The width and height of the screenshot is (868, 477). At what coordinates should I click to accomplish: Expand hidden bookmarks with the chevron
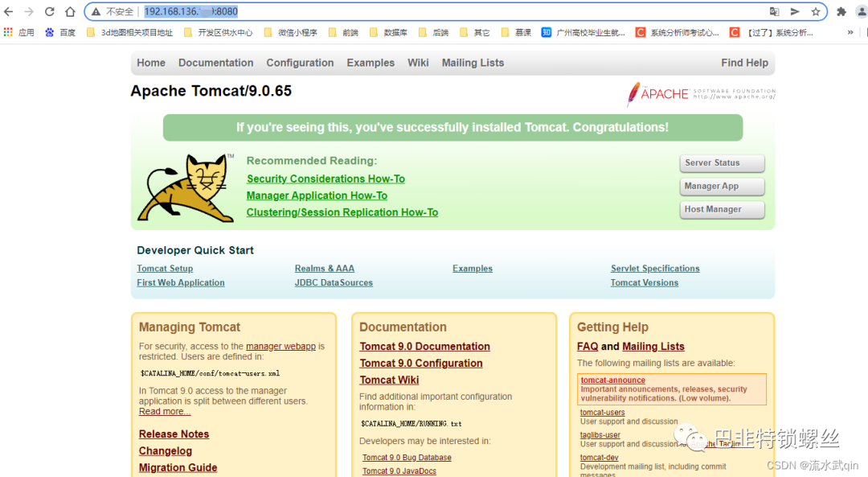[x=850, y=33]
